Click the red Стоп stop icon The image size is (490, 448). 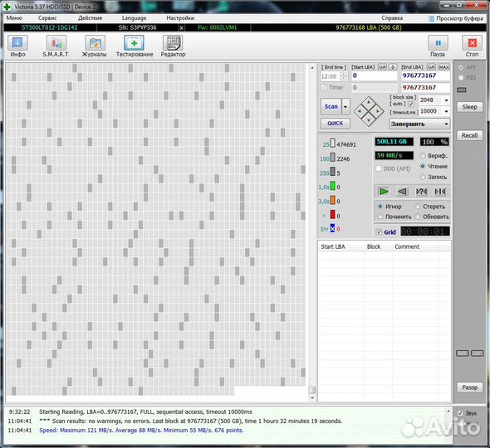click(472, 43)
